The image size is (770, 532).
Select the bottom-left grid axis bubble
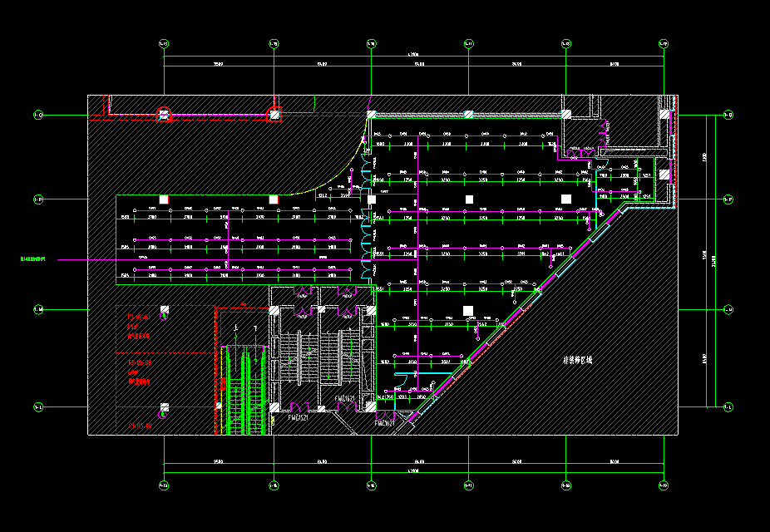pyautogui.click(x=164, y=485)
